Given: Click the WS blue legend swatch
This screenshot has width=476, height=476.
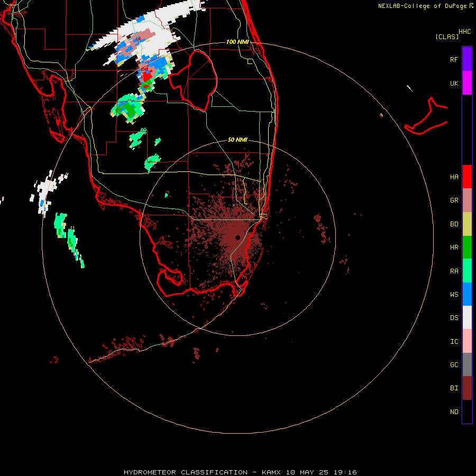Looking at the screenshot, I should (x=467, y=294).
